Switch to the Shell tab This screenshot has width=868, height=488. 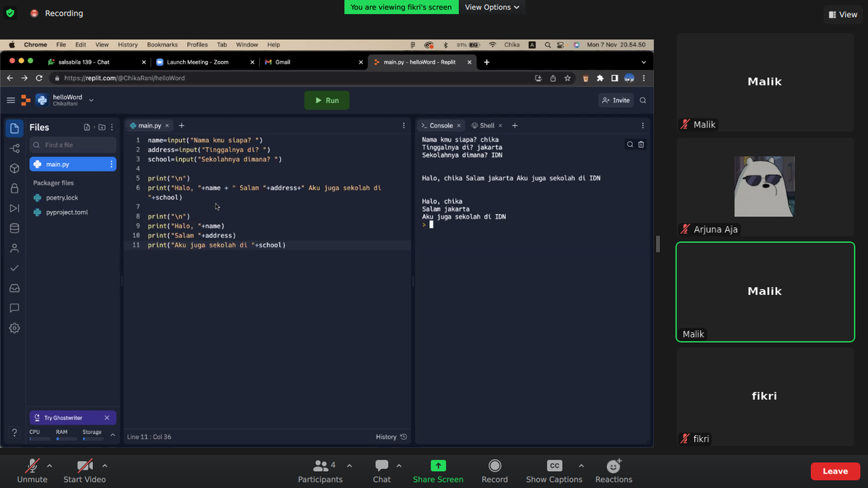[x=486, y=125]
